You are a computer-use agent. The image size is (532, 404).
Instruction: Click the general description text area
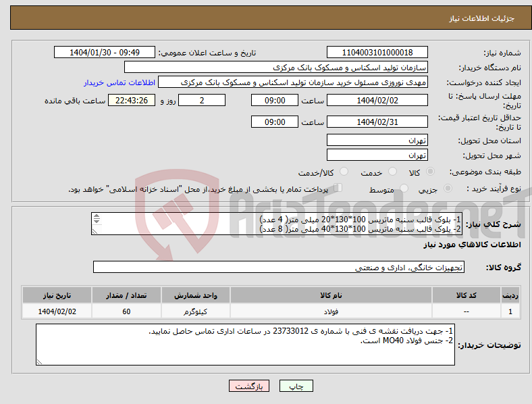pos(277,224)
